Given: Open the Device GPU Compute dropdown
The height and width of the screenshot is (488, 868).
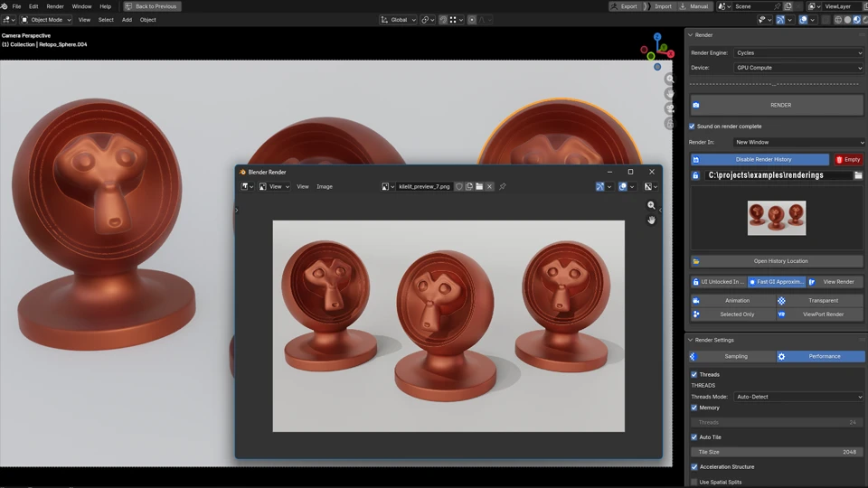Looking at the screenshot, I should [798, 68].
